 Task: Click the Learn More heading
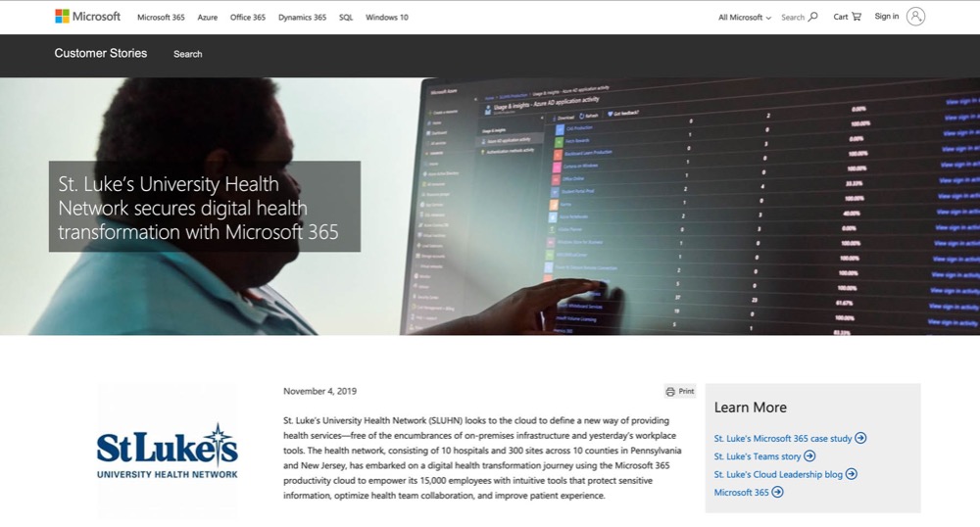coord(750,407)
